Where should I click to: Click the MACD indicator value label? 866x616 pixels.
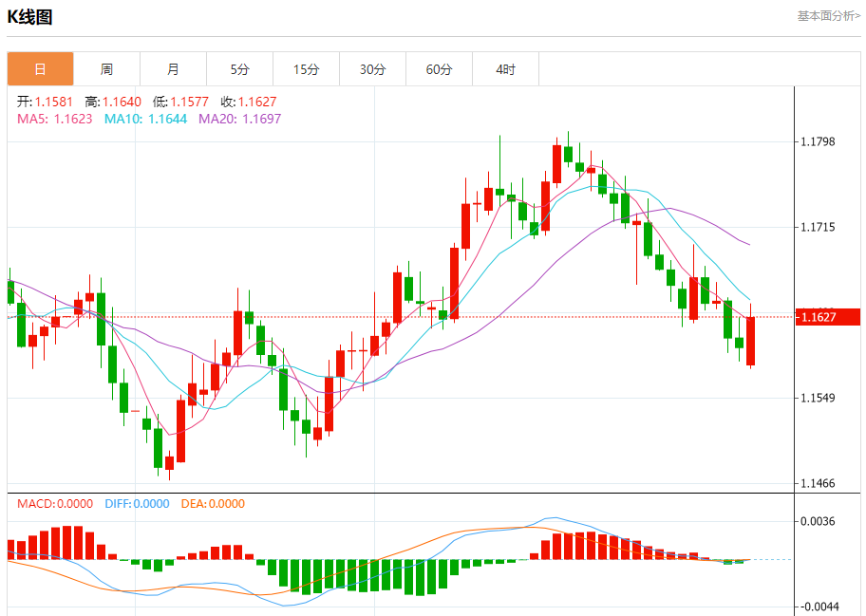(55, 504)
